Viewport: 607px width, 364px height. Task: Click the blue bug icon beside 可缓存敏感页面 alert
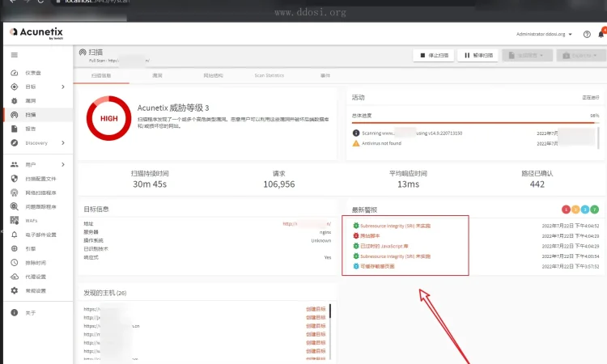coord(356,266)
